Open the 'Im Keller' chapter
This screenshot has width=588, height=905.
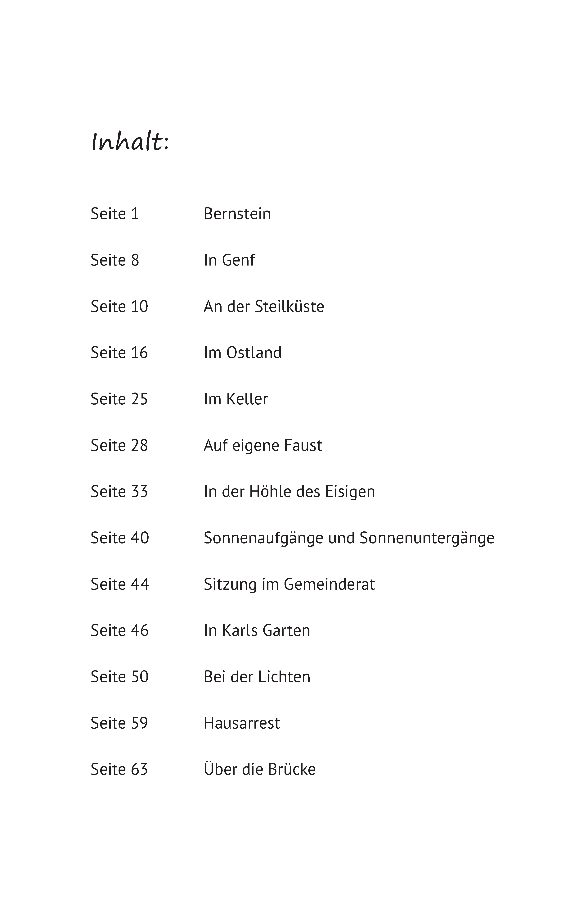point(236,399)
